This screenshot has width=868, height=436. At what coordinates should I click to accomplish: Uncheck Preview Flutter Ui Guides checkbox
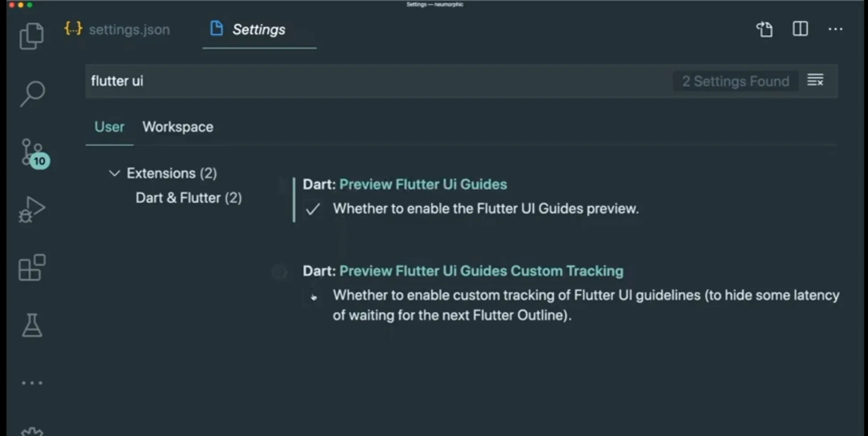click(x=313, y=209)
